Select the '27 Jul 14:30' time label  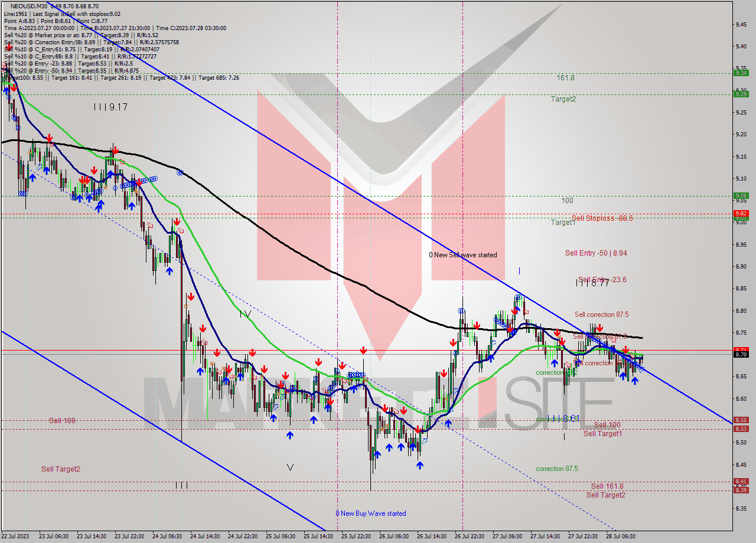tap(545, 537)
